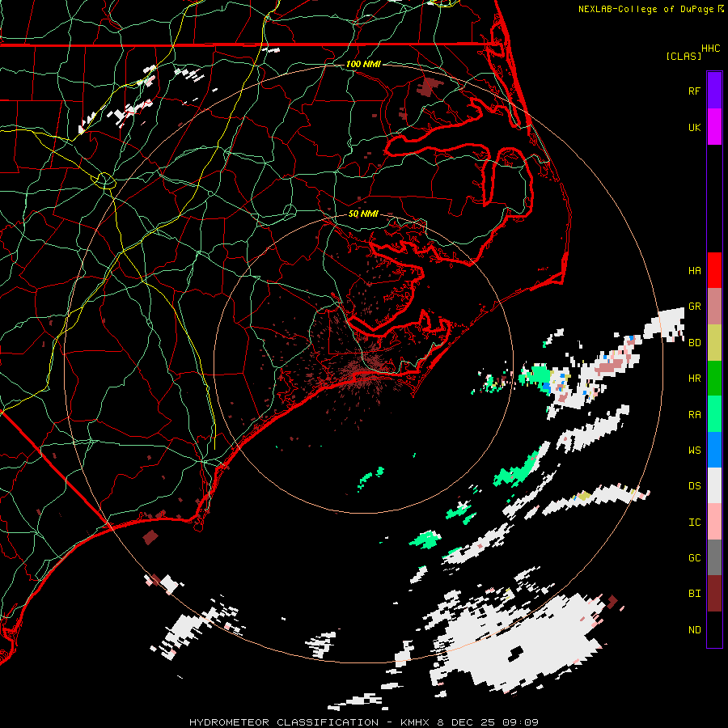Click the WS legend label
This screenshot has height=728, width=728.
(694, 450)
